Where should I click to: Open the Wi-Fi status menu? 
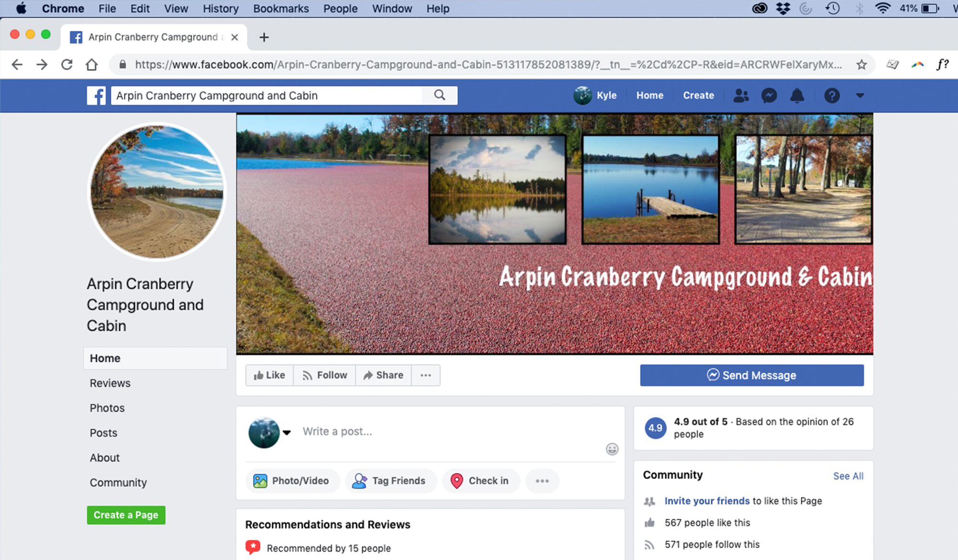tap(882, 8)
